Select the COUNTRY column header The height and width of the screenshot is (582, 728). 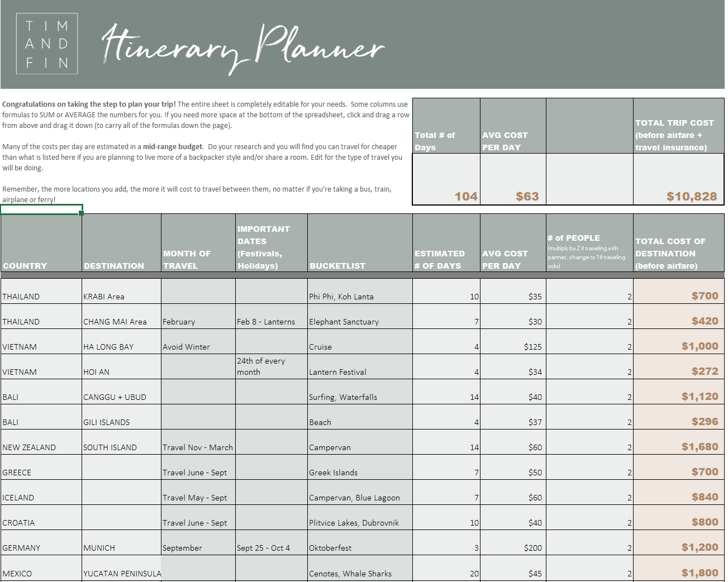(x=41, y=243)
